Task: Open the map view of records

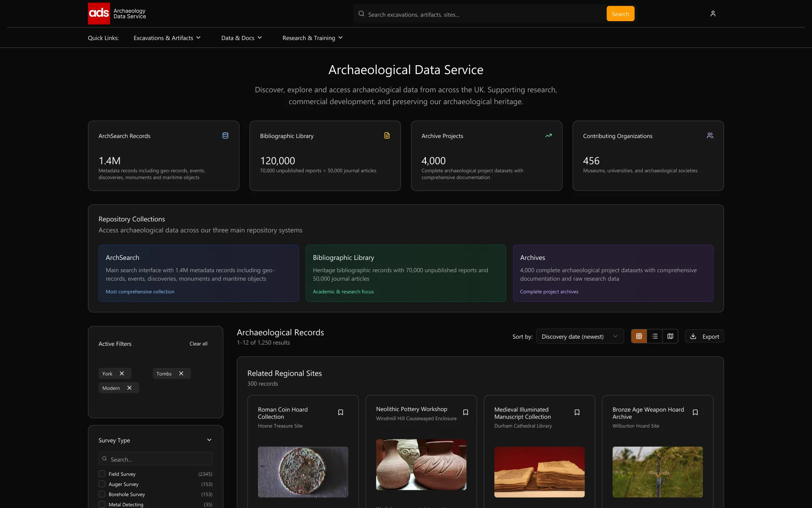Action: pyautogui.click(x=670, y=336)
